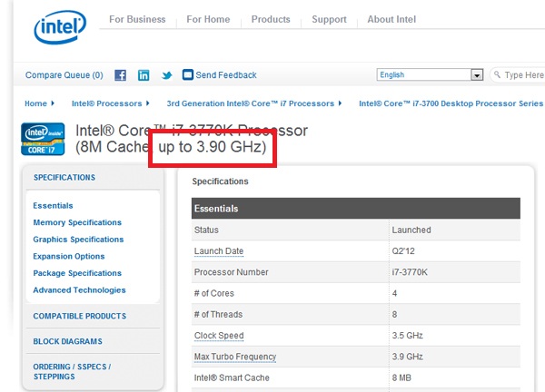Viewport: 545px width, 392px height.
Task: Click arrow after Intel® Processors breadcrumb
Action: pyautogui.click(x=148, y=103)
